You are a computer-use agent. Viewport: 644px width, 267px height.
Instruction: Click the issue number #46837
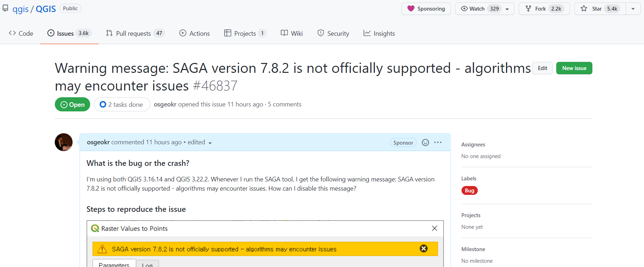215,86
